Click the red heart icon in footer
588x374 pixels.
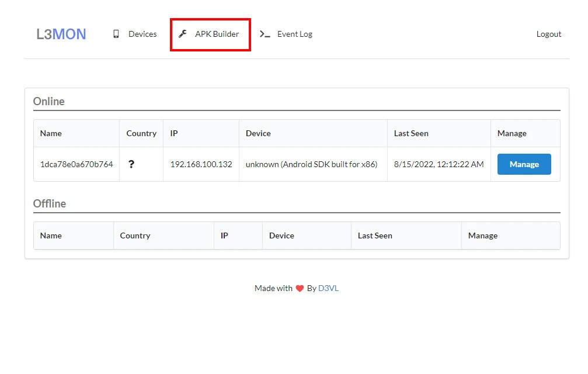click(300, 288)
